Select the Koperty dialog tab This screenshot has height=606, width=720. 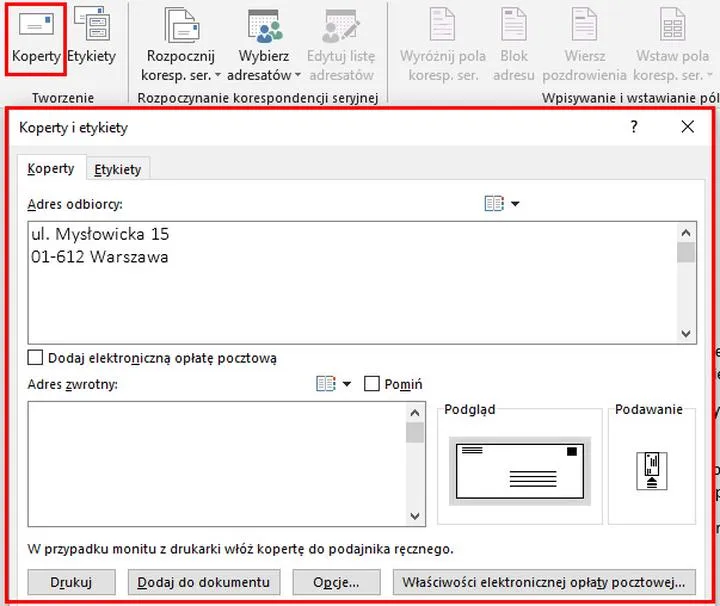pos(51,169)
